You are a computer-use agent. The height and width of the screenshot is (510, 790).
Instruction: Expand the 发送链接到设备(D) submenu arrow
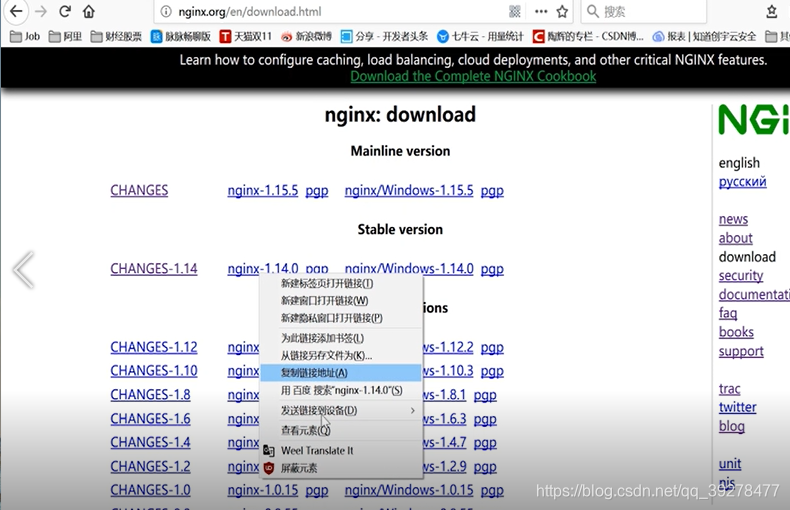413,411
